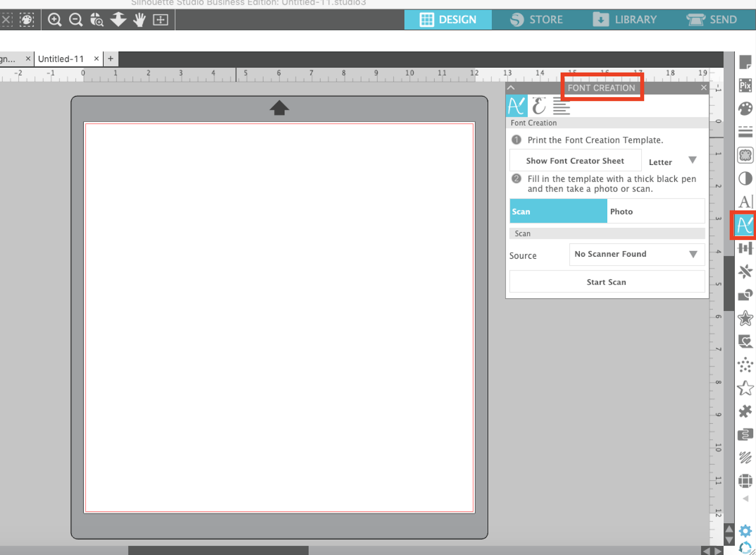Click Show Font Creator Sheet button
This screenshot has width=756, height=555.
(x=576, y=161)
